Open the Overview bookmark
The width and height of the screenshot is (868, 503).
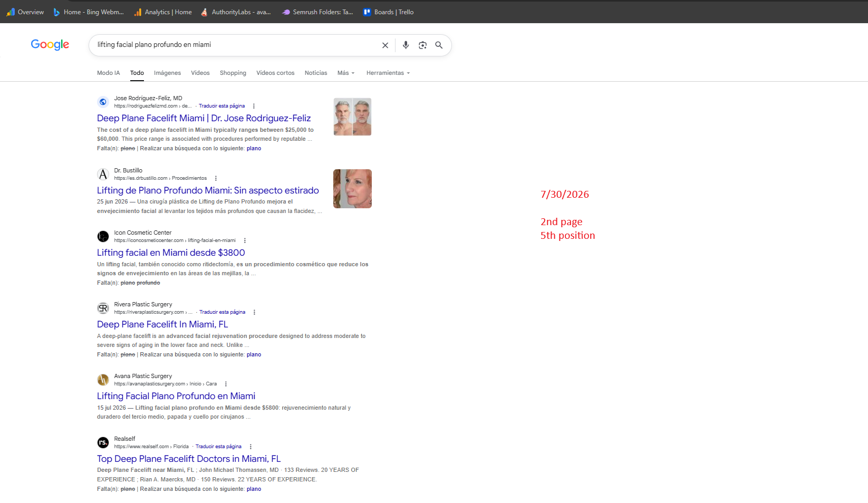25,12
